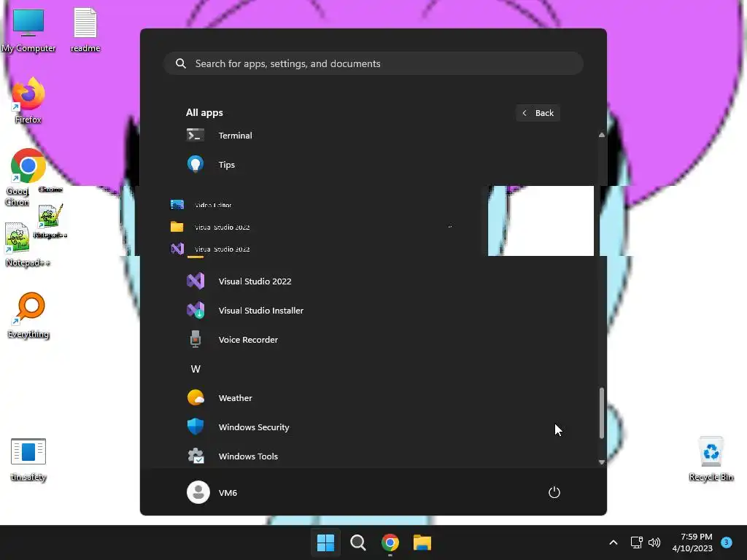Select the Firefox desktop shortcut
This screenshot has width=747, height=560.
tap(28, 101)
